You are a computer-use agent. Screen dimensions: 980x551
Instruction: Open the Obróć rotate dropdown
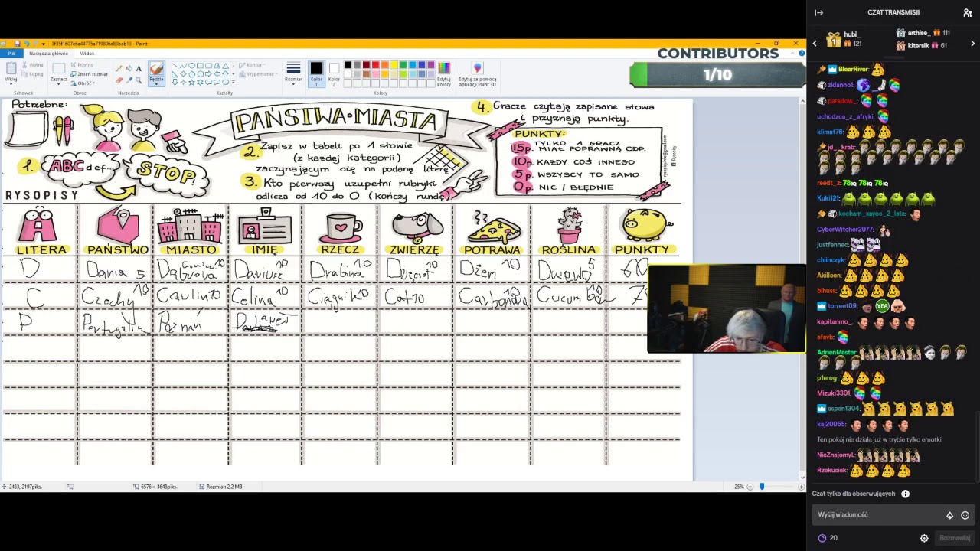(83, 83)
